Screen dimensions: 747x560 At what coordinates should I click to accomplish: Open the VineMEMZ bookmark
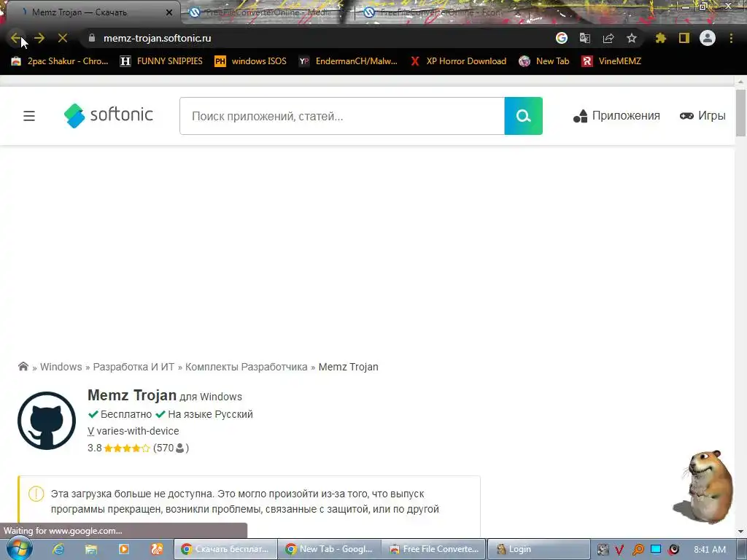coord(611,61)
